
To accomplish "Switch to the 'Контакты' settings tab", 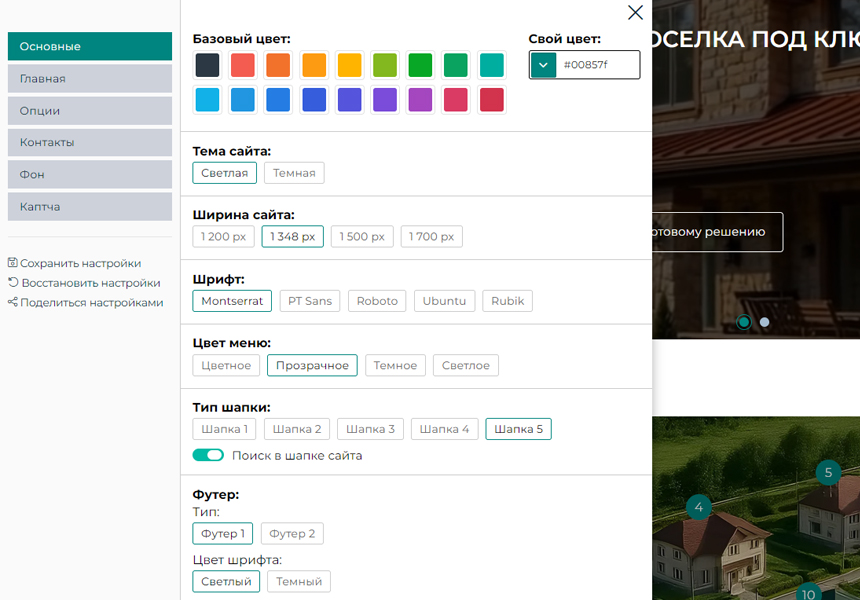I will point(90,143).
